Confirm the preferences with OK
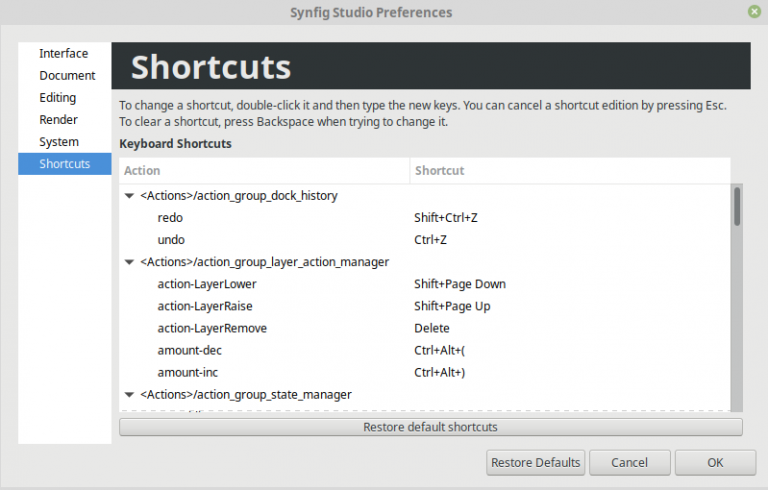 pos(715,463)
